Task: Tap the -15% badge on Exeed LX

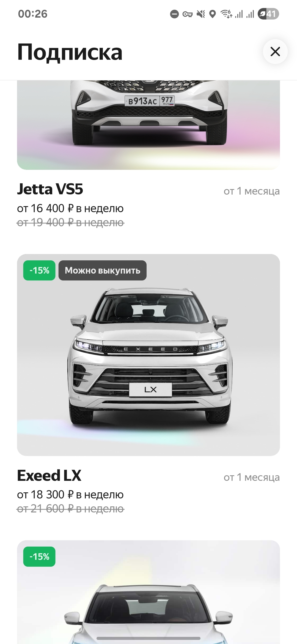Action: pyautogui.click(x=39, y=271)
